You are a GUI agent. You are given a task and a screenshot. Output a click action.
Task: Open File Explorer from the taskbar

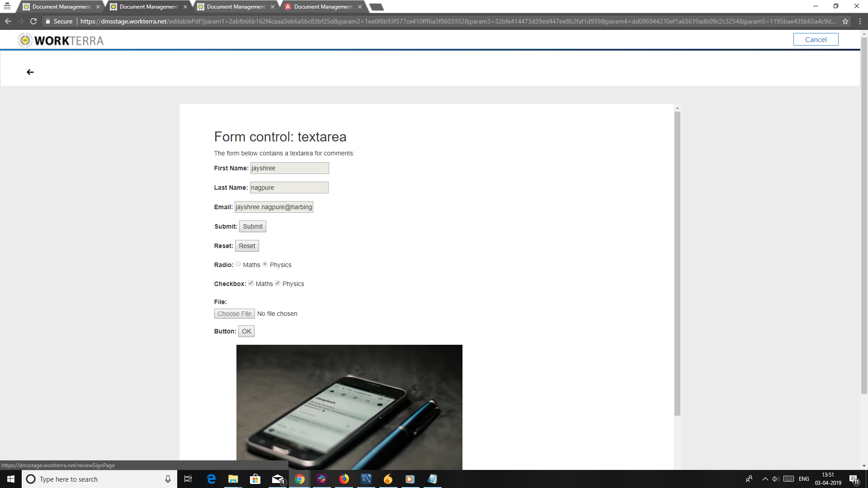[233, 479]
